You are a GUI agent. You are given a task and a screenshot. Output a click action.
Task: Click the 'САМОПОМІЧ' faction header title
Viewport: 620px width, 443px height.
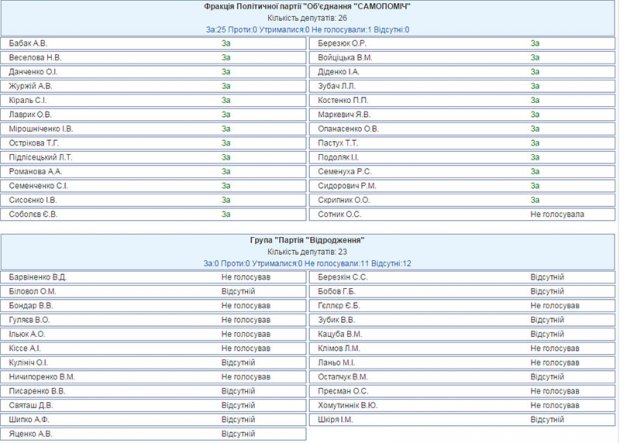pyautogui.click(x=307, y=7)
